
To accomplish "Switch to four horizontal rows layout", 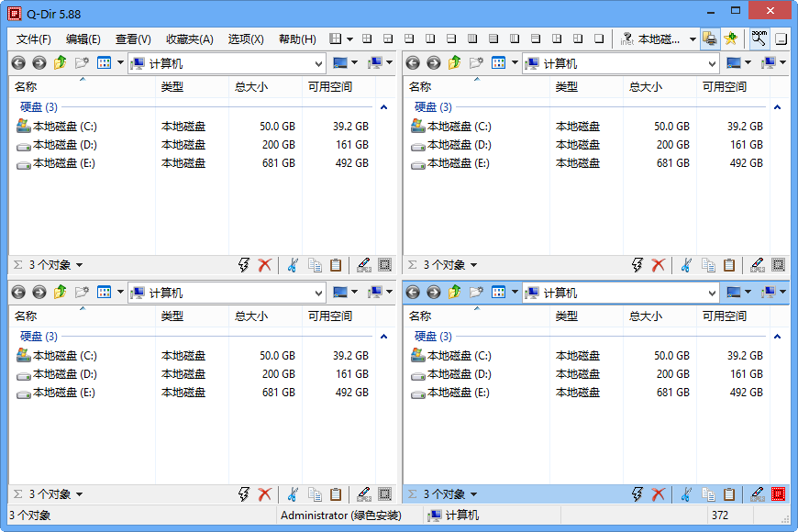I will tap(493, 39).
